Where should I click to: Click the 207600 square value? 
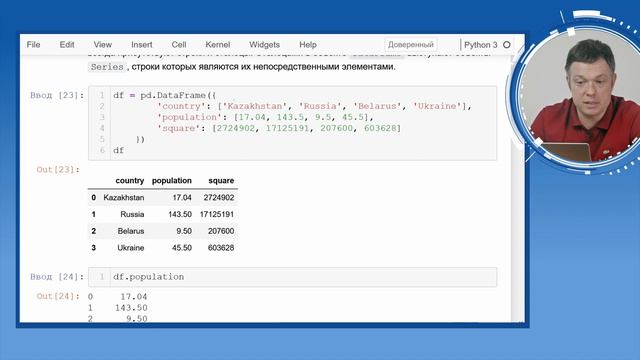pos(221,231)
